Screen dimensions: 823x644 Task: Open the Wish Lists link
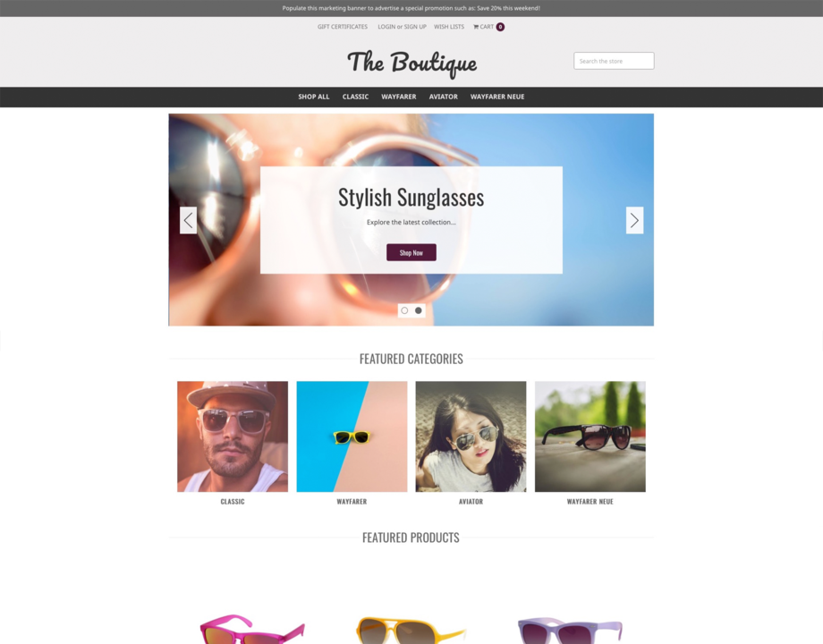click(x=449, y=27)
